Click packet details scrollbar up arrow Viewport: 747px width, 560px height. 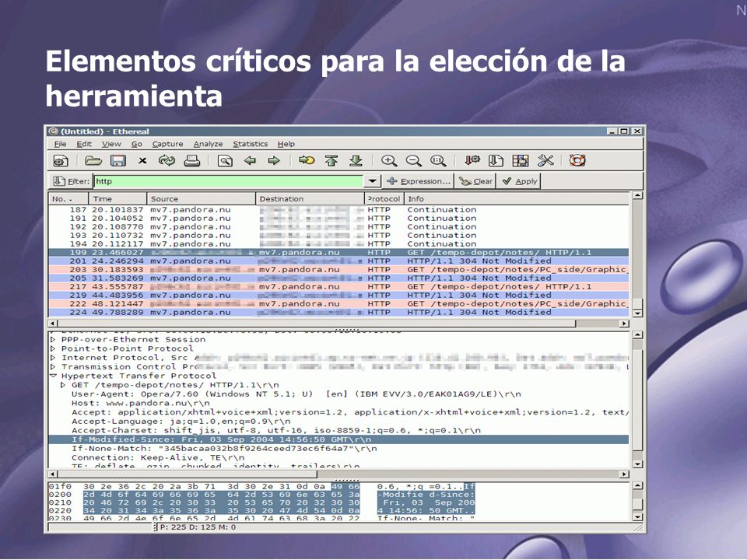(637, 334)
